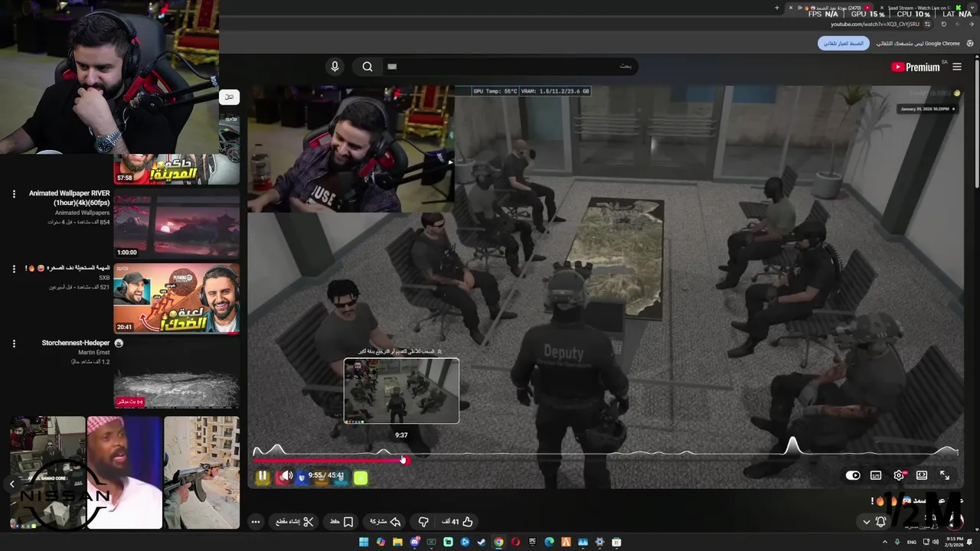The image size is (980, 551).
Task: Click the Chrome address bar URL
Action: (875, 24)
